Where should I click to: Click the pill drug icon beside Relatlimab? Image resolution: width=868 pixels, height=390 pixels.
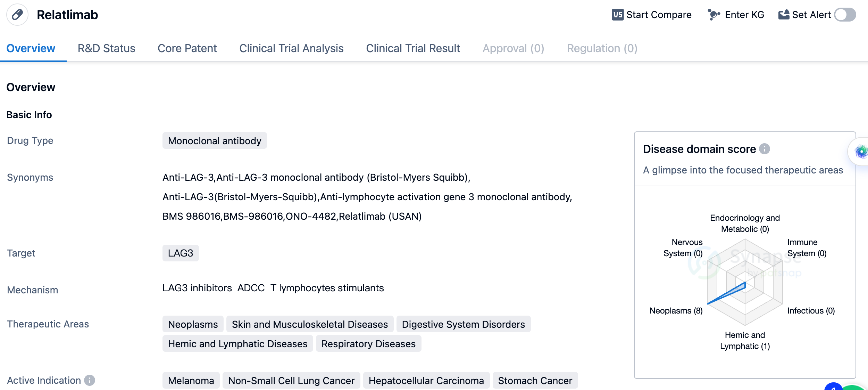click(17, 15)
